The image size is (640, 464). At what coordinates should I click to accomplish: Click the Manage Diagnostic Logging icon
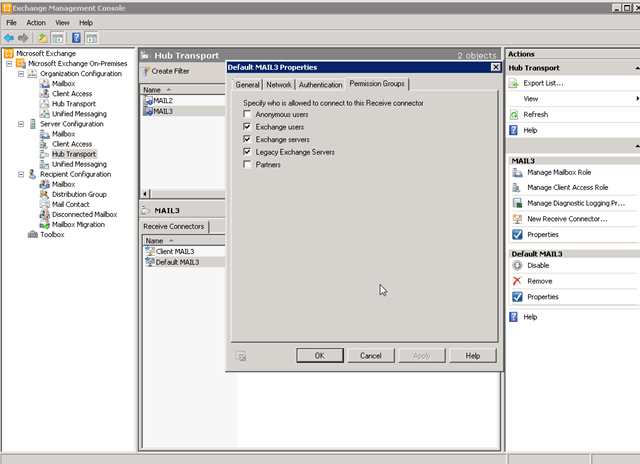[x=517, y=203]
